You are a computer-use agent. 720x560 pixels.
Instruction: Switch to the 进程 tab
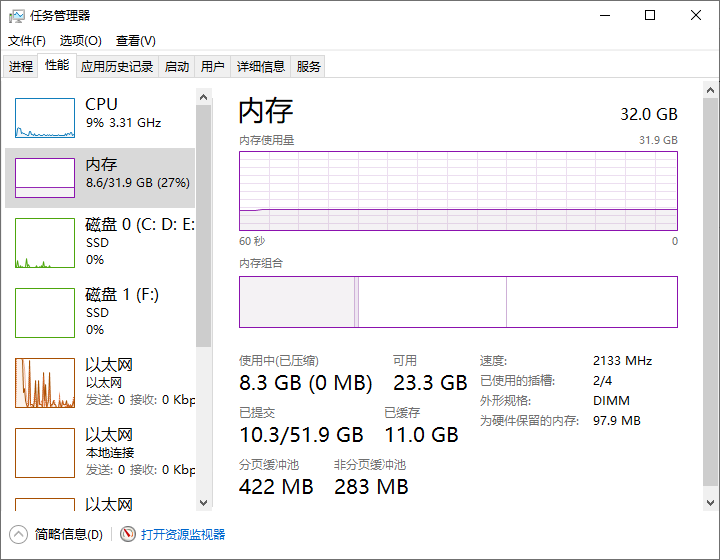[x=21, y=67]
